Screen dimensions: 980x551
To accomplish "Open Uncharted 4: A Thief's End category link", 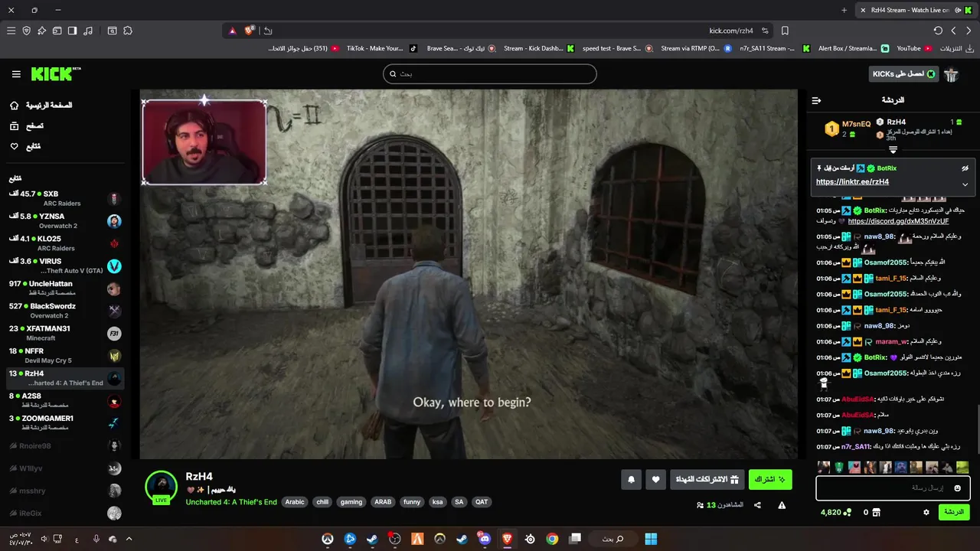I will click(231, 502).
